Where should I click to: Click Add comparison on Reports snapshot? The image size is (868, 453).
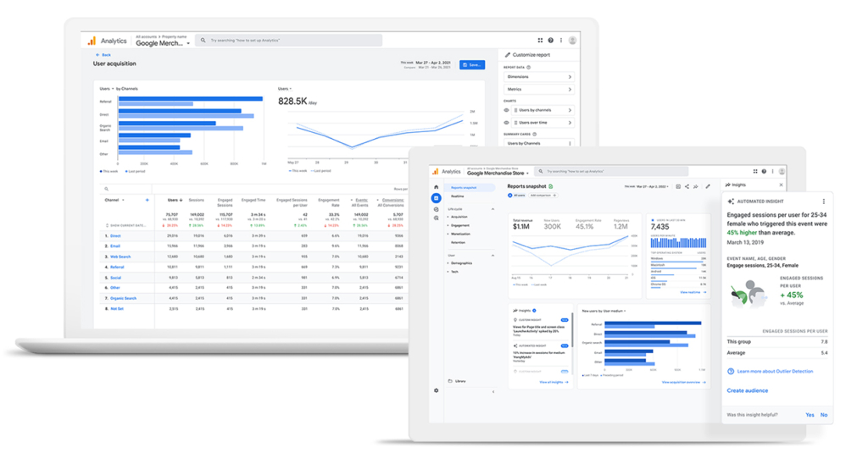(x=543, y=196)
